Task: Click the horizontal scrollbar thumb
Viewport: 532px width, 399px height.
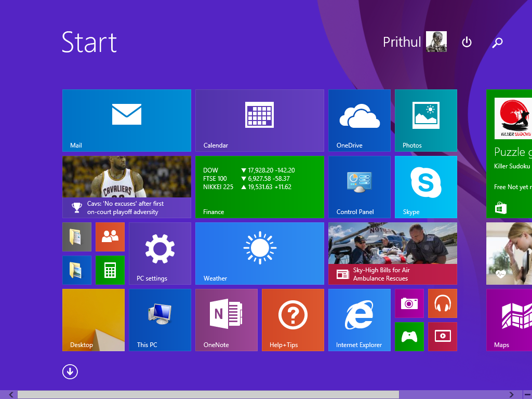Action: 208,395
